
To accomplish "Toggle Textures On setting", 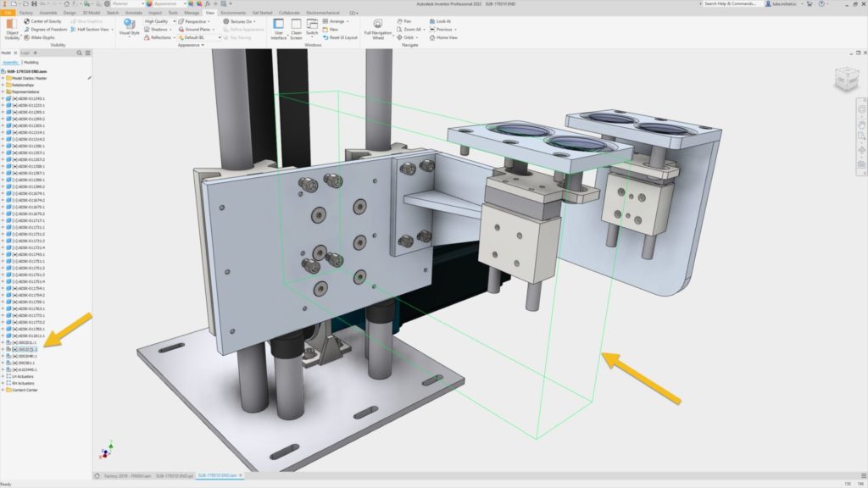I will tap(239, 21).
